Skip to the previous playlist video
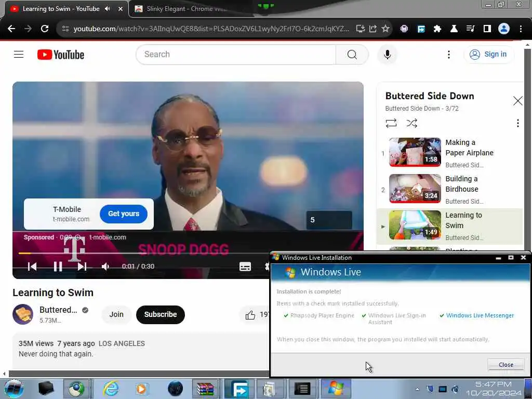 tap(32, 267)
